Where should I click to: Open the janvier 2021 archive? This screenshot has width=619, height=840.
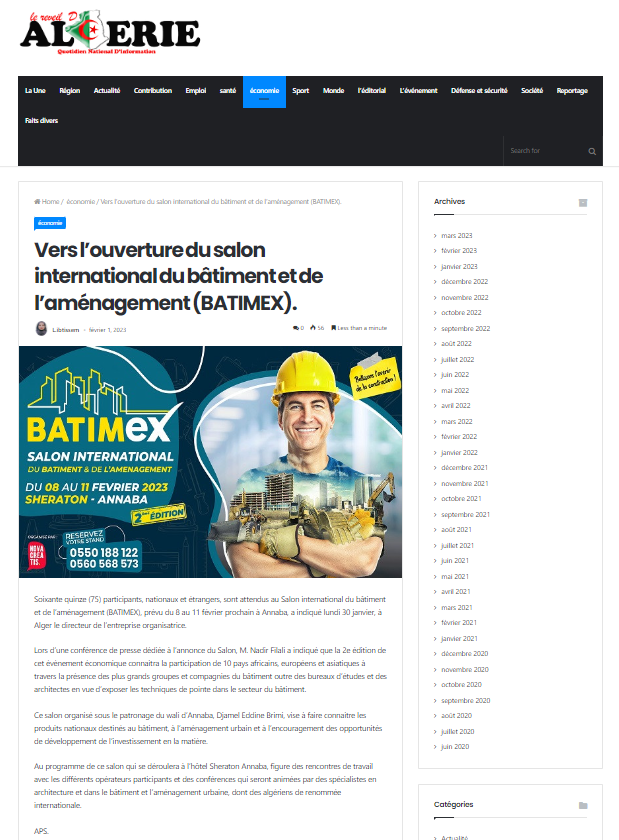click(459, 640)
